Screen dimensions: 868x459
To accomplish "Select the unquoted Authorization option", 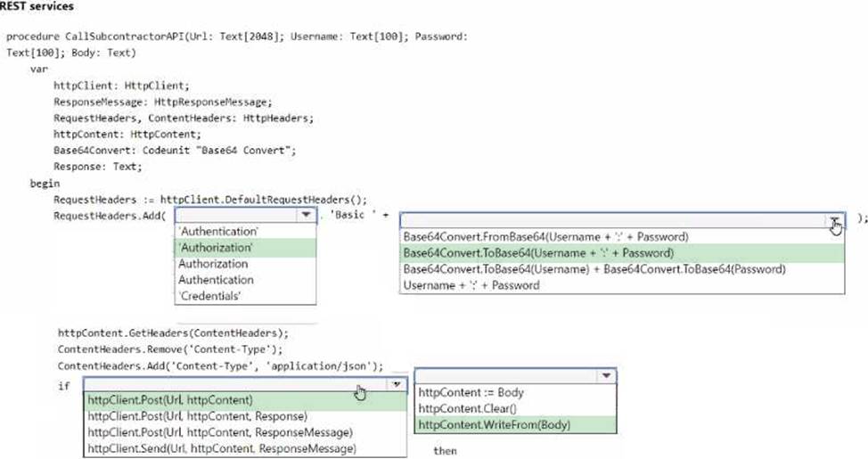I will (213, 264).
